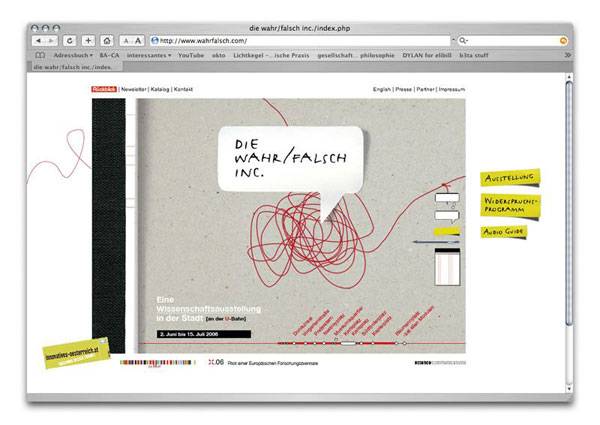This screenshot has height=425, width=600.
Task: Show hidden bookmarks via the overflow chevron
Action: coord(567,55)
